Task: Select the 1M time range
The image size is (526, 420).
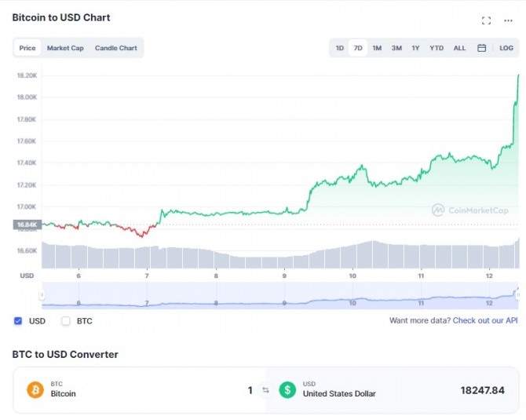Action: [x=377, y=48]
